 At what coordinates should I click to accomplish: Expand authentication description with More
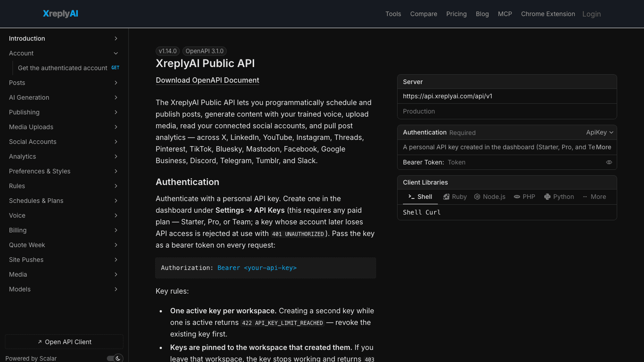tap(603, 147)
